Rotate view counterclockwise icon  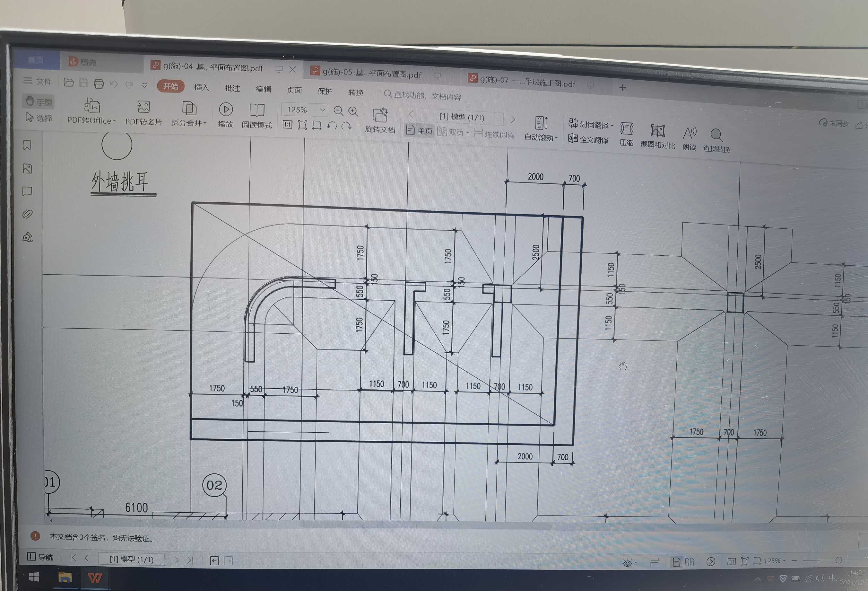coord(332,126)
